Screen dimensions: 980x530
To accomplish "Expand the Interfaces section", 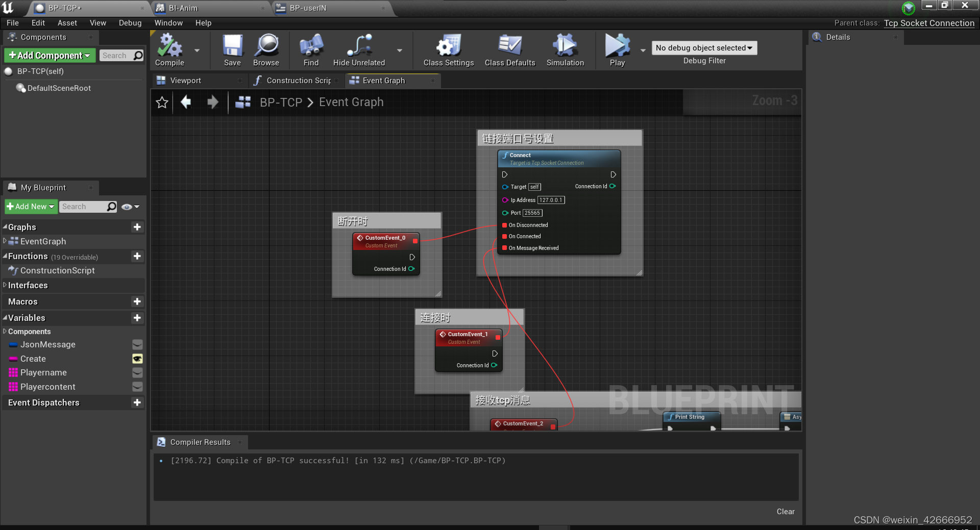I will tap(5, 285).
